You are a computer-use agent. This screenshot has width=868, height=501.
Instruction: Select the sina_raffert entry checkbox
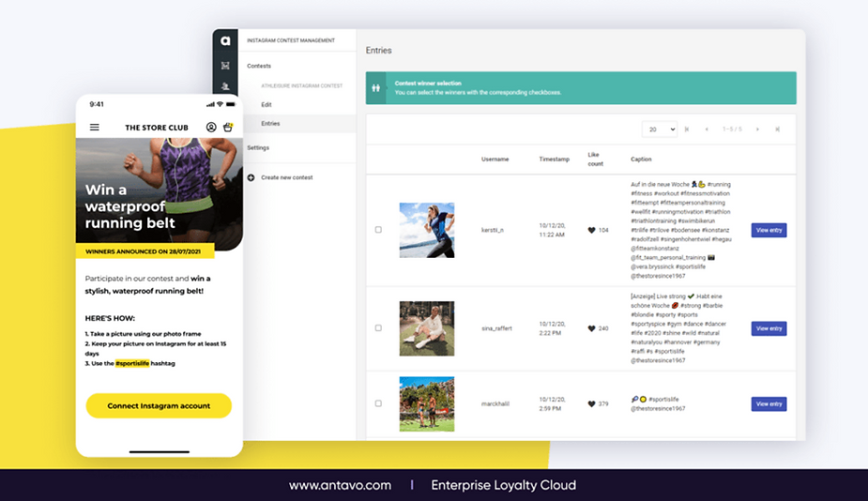coord(378,328)
